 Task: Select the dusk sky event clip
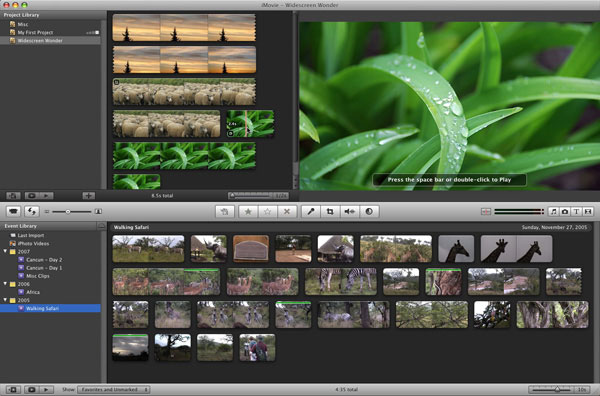coord(130,347)
